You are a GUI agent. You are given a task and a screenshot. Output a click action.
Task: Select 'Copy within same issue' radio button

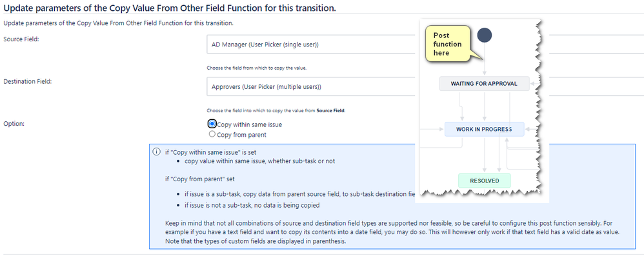(212, 124)
